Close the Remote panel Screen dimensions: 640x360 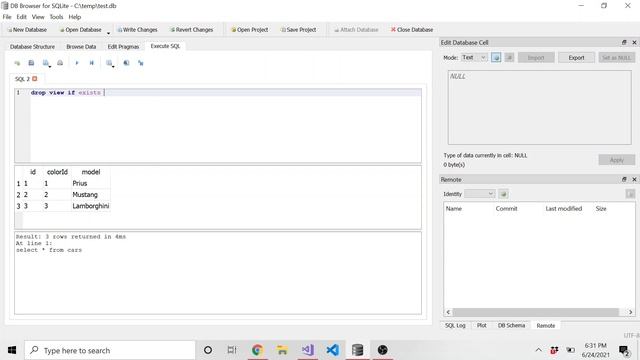634,179
